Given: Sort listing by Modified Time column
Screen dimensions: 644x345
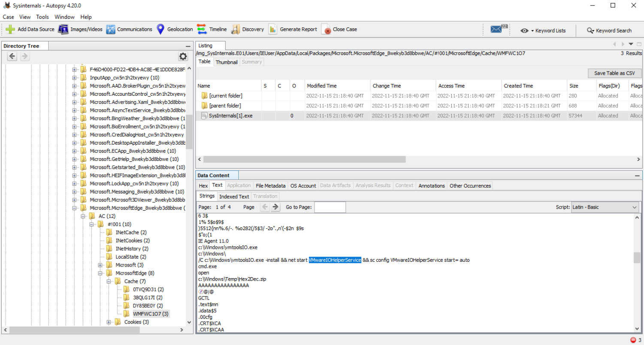Looking at the screenshot, I should 337,86.
